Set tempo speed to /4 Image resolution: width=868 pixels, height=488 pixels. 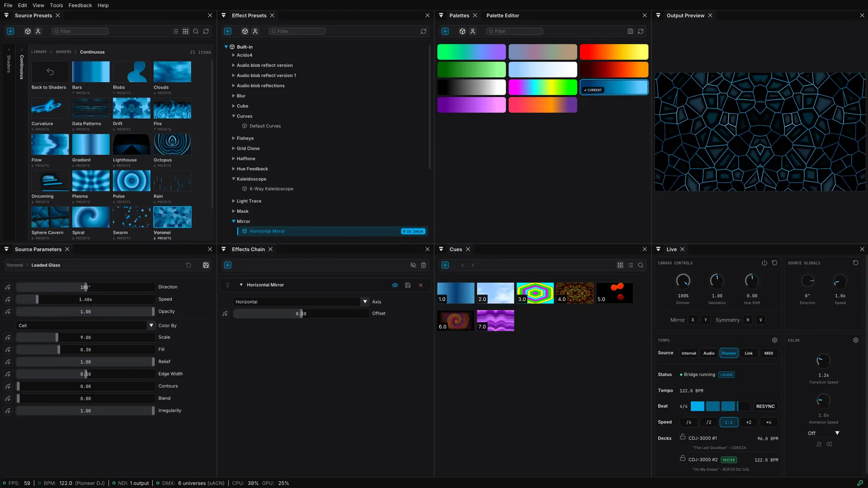click(x=689, y=422)
